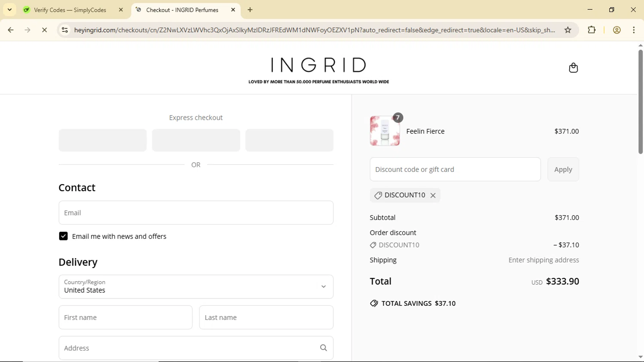Go forward to the next page
This screenshot has width=644, height=362.
click(27, 30)
